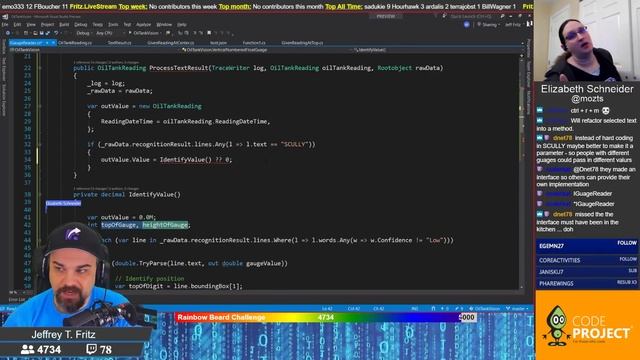This screenshot has height=360, width=640.
Task: Click the Rainbow Beard Challenge progress bar
Action: 325,317
